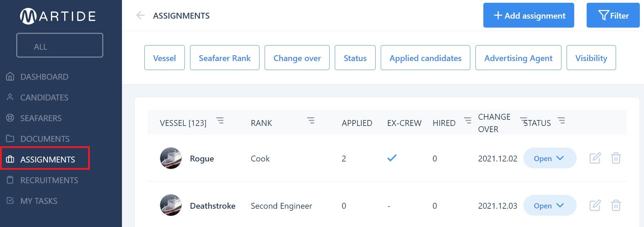644x227 pixels.
Task: Navigate to Dashboard menu item
Action: [x=44, y=77]
